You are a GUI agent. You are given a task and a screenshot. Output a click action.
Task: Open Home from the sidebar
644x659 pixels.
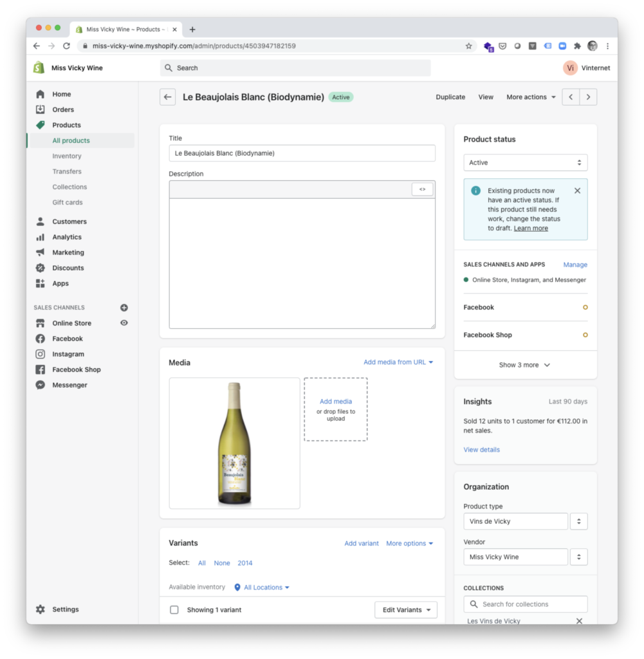(x=61, y=94)
